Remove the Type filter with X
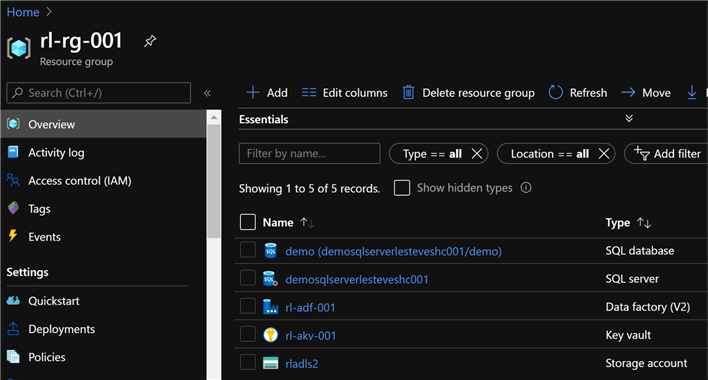This screenshot has width=708, height=380. pyautogui.click(x=477, y=154)
